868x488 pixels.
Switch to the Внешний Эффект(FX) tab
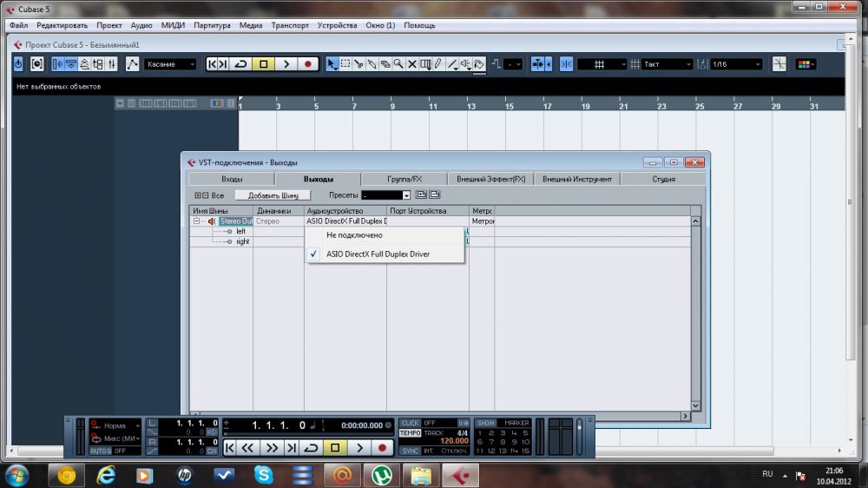[x=491, y=179]
